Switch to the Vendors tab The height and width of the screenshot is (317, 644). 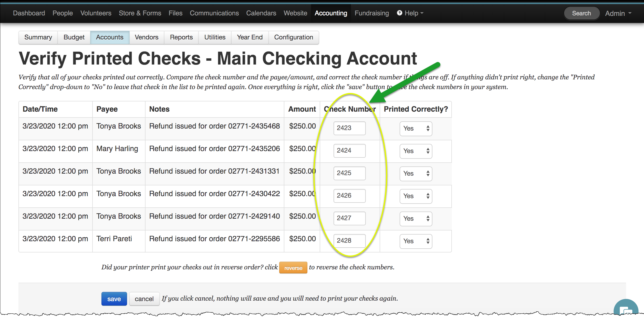[x=147, y=37]
